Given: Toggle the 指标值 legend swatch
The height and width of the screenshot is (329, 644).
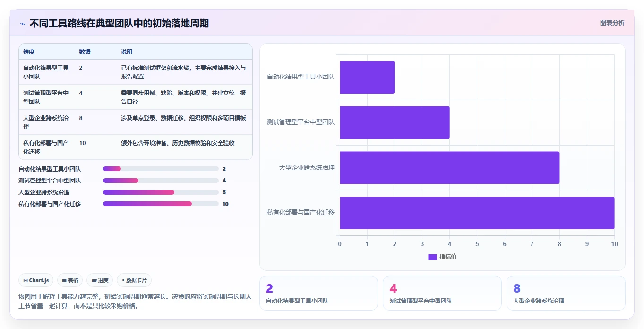Looking at the screenshot, I should tap(432, 257).
